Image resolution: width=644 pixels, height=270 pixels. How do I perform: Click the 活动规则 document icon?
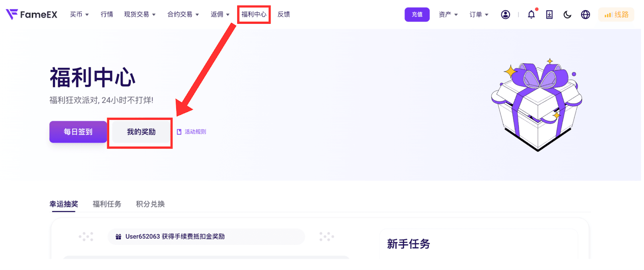click(179, 132)
